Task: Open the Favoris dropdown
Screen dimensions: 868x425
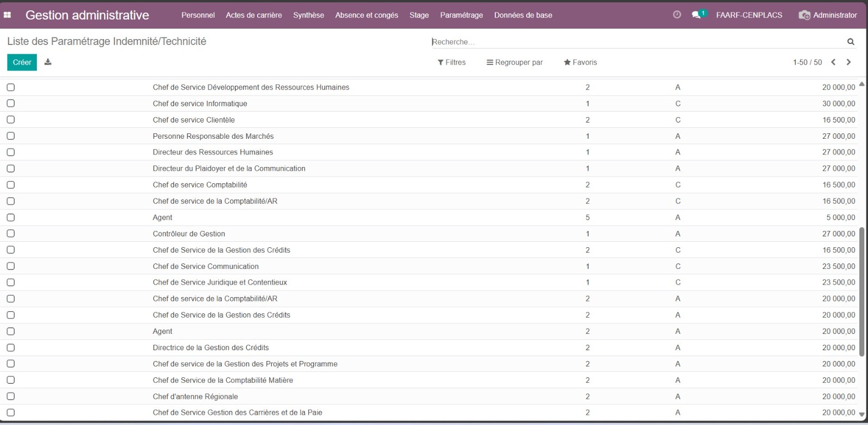Action: (580, 62)
